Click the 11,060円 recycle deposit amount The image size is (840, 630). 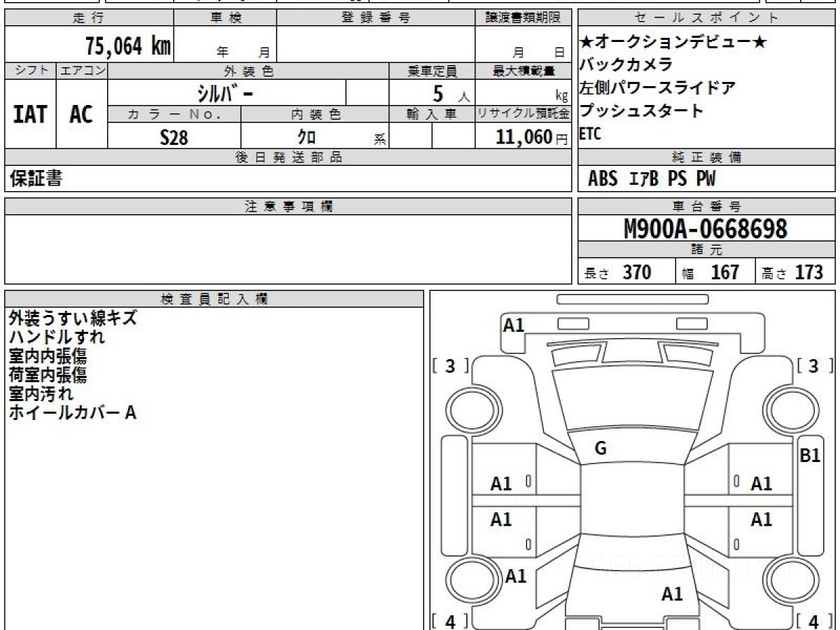531,137
